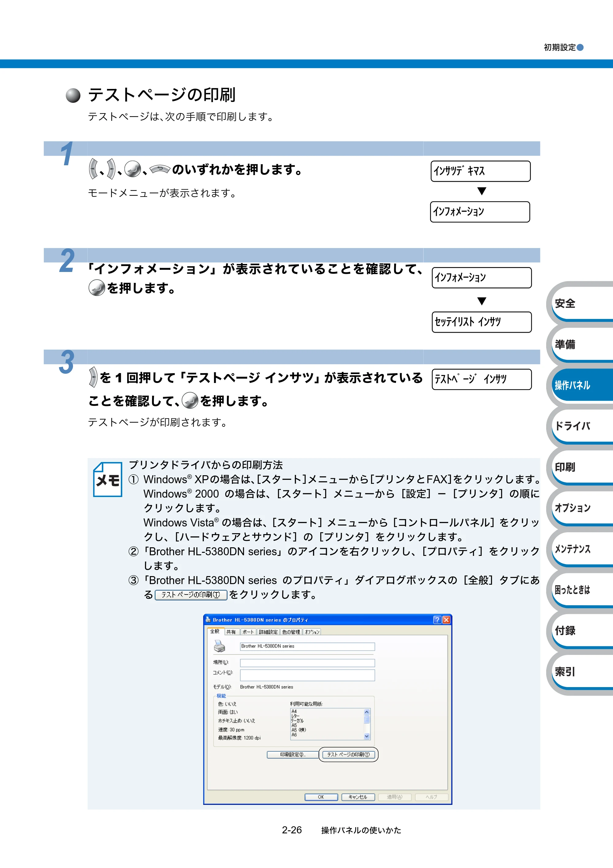Go to the 印刷 side tab
613x868 pixels.
(582, 467)
